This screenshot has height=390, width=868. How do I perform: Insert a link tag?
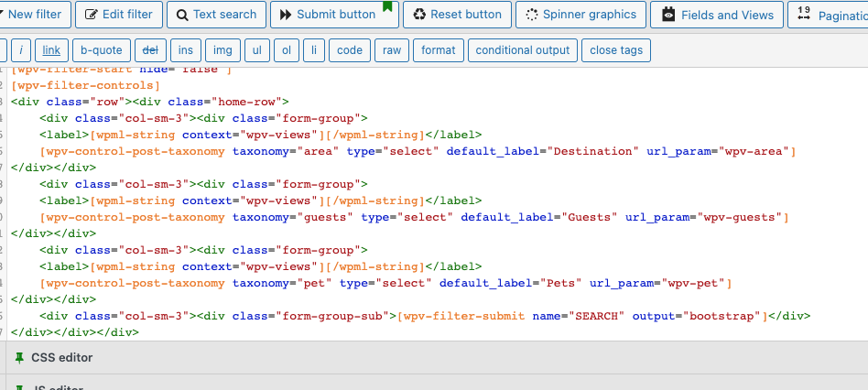[x=51, y=50]
